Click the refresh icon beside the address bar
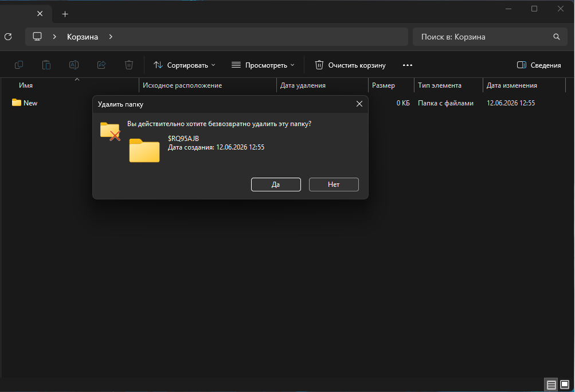Viewport: 575px width, 392px height. click(8, 37)
